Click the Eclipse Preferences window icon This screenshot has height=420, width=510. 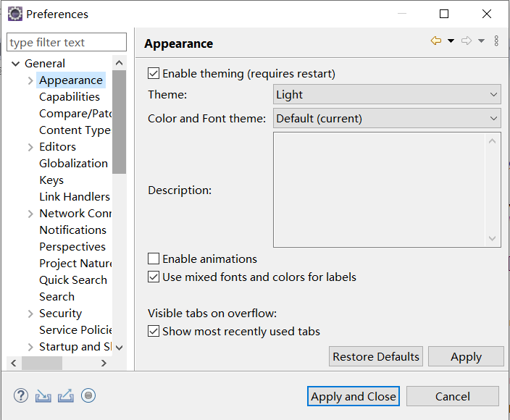[x=15, y=14]
